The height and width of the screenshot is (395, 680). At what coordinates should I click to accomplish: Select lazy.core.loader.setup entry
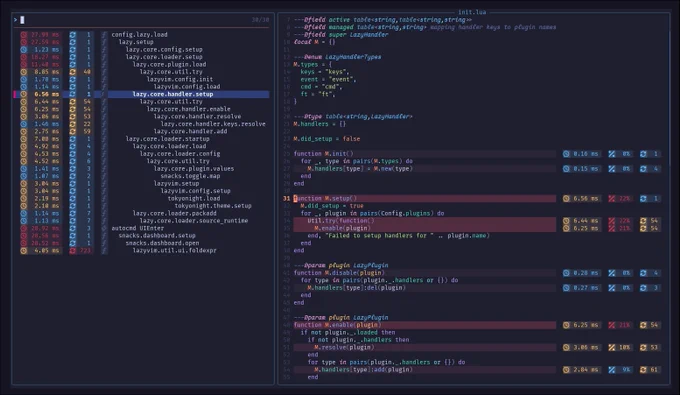coord(164,57)
